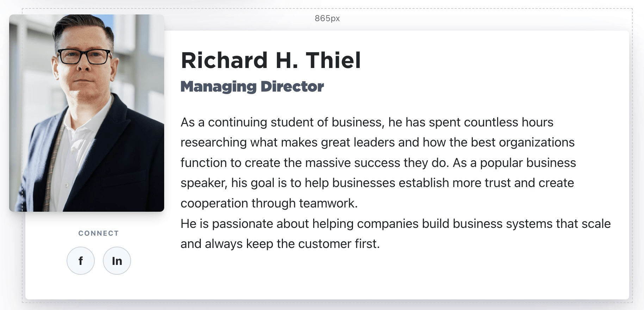Click the surname 'Thiel' in the heading
Screen dimensions: 644x310
click(333, 60)
